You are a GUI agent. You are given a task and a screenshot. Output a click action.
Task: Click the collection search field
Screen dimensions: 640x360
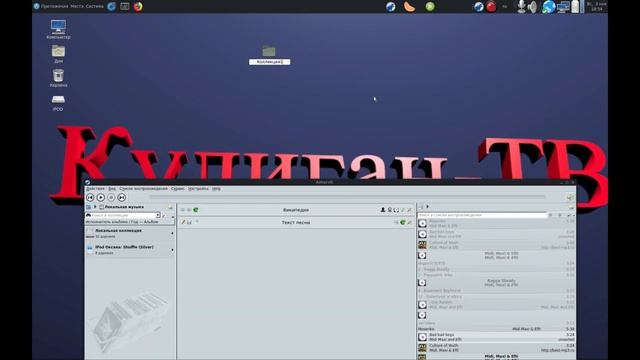[x=121, y=215]
